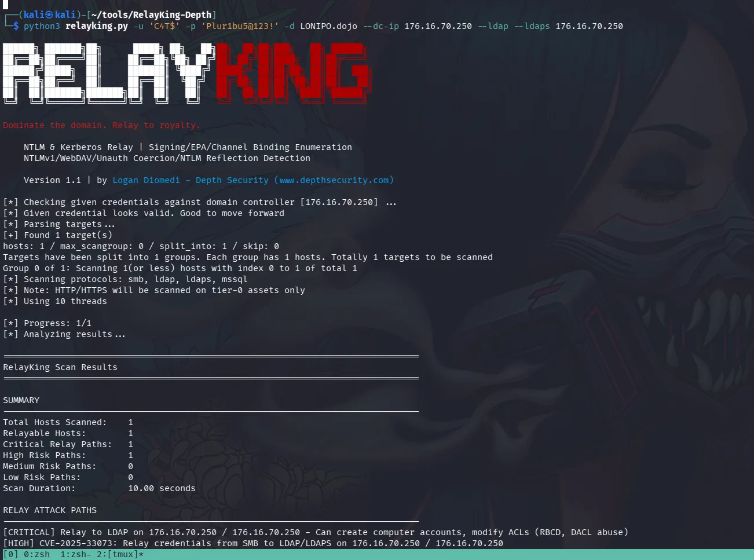
Task: Click the '10.00 seconds' scan duration value
Action: pos(162,488)
